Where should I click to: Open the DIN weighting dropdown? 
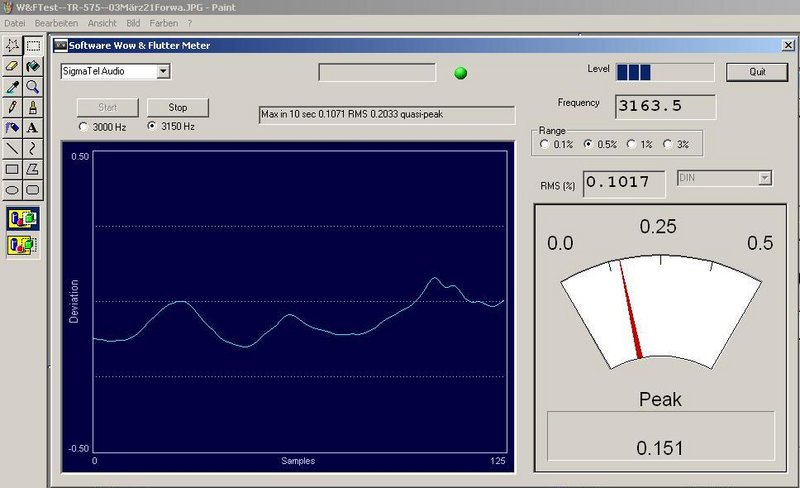764,178
